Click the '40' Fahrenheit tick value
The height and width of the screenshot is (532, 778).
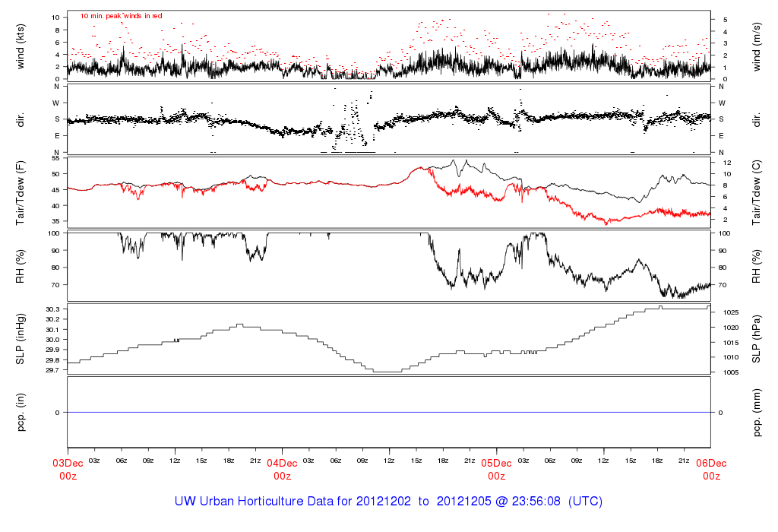pyautogui.click(x=55, y=205)
